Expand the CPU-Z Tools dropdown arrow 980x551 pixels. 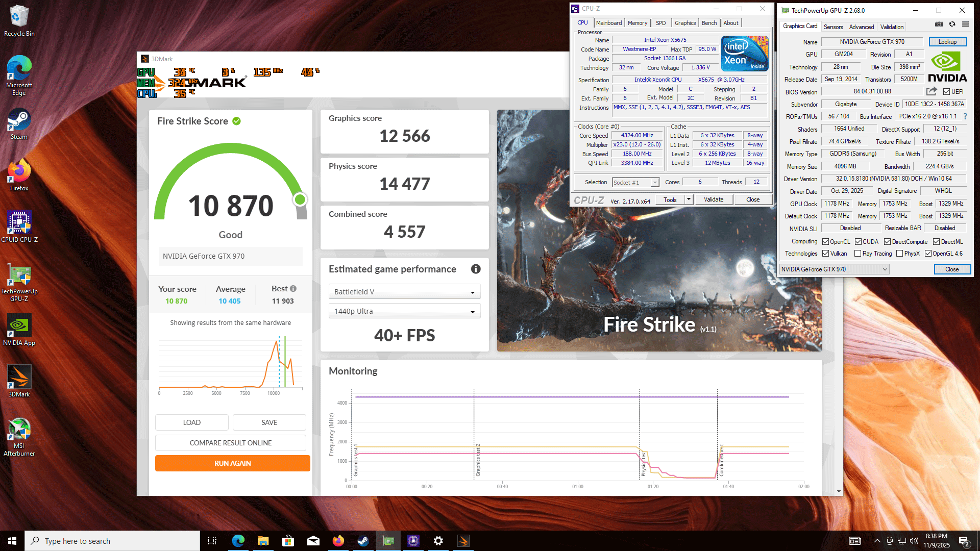[x=689, y=199]
